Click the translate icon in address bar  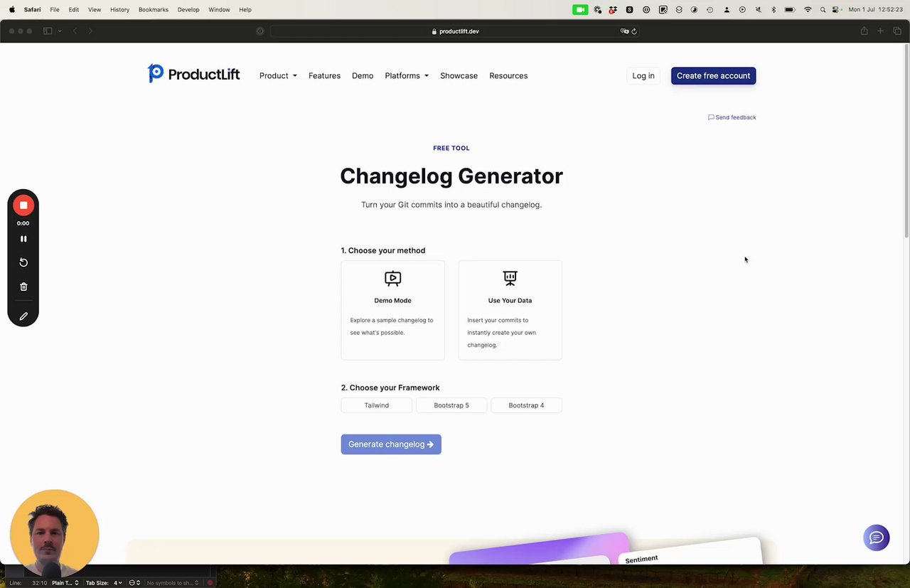tap(624, 31)
